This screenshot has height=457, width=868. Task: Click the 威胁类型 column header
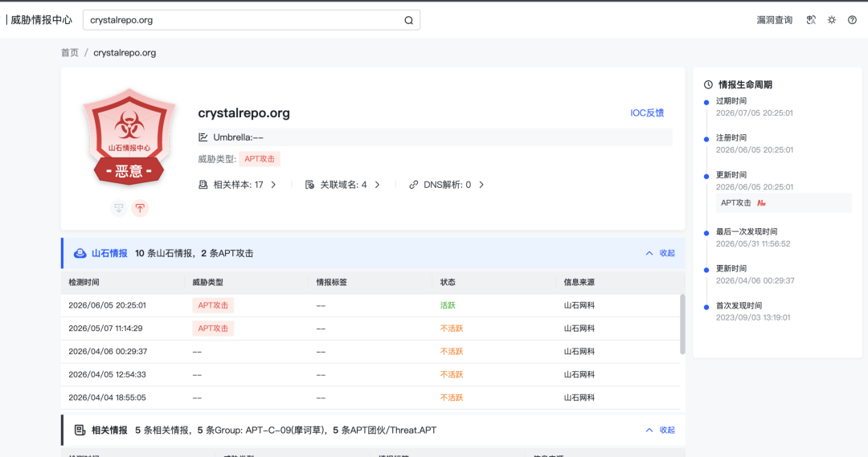[207, 282]
